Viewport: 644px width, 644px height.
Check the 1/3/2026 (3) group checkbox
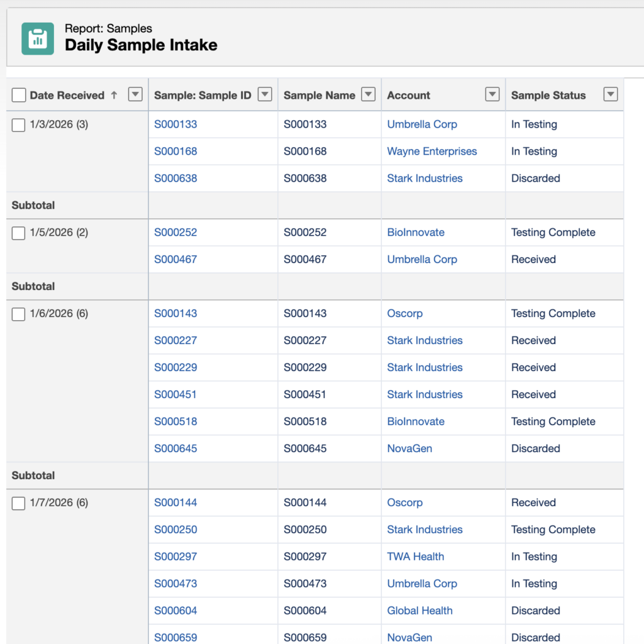pyautogui.click(x=18, y=125)
